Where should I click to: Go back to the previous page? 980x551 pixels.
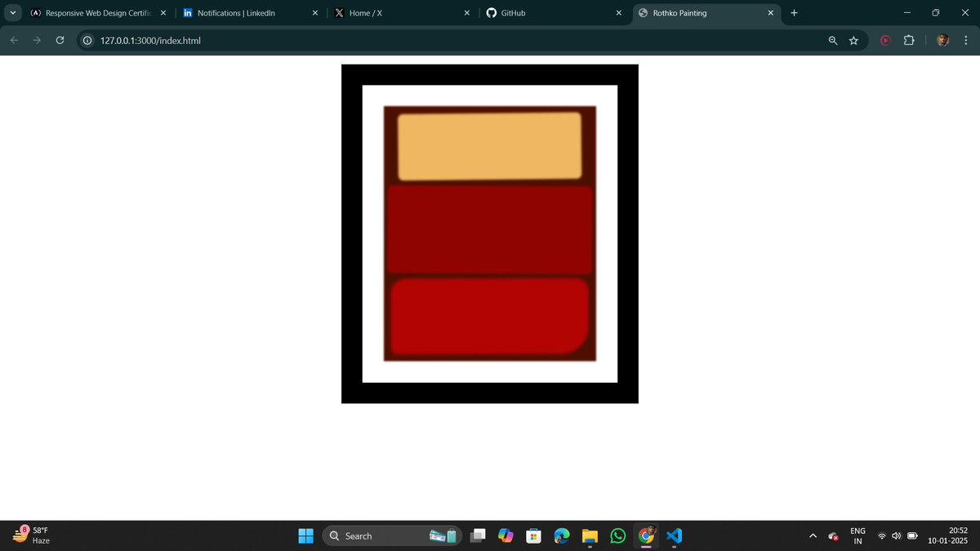click(x=14, y=40)
